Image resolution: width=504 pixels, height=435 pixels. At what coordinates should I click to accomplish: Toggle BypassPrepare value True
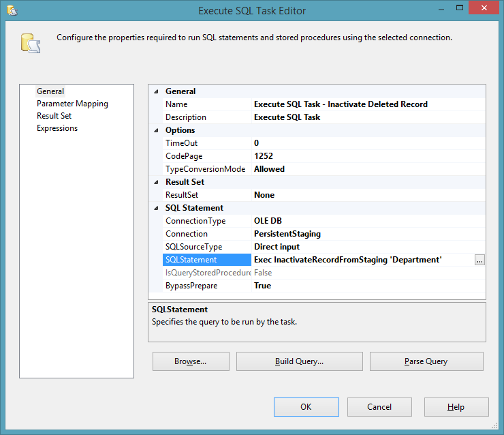368,286
